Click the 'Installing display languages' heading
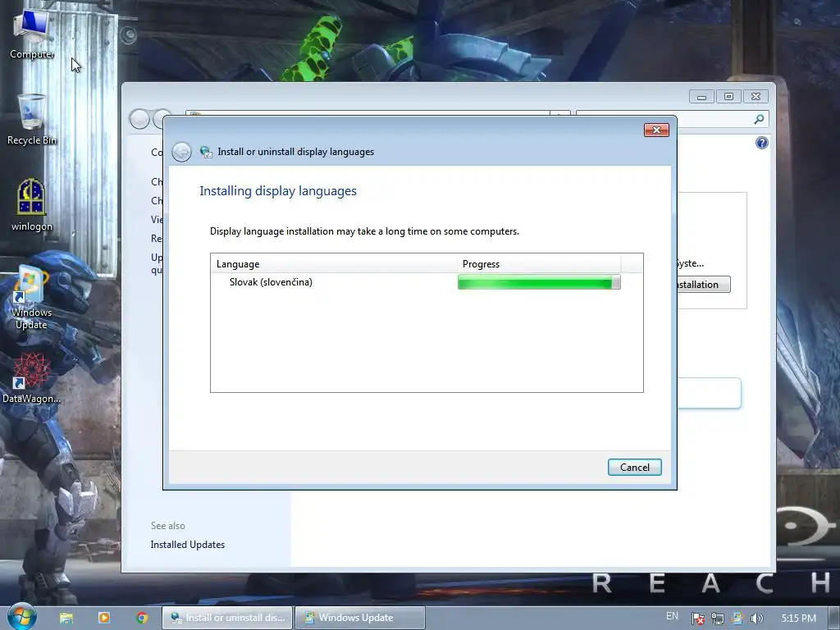Image resolution: width=840 pixels, height=630 pixels. click(x=278, y=191)
